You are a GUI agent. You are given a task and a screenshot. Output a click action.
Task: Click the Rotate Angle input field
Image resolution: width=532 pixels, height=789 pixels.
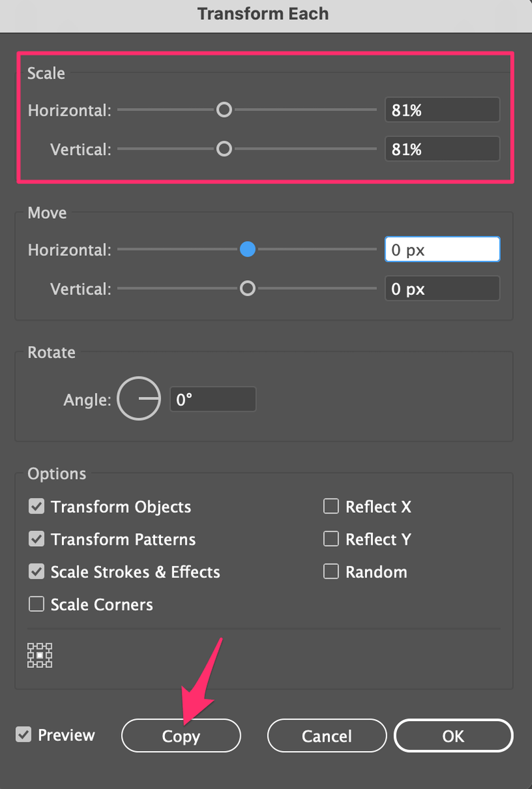213,398
